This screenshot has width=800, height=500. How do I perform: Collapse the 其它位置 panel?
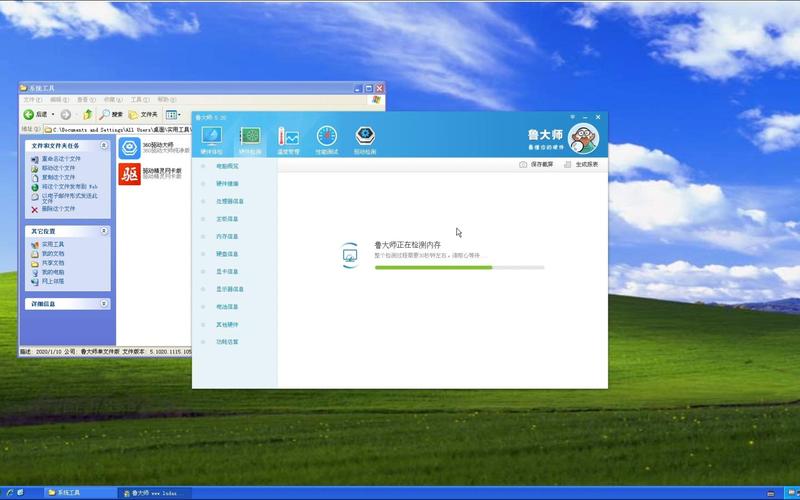[x=105, y=231]
